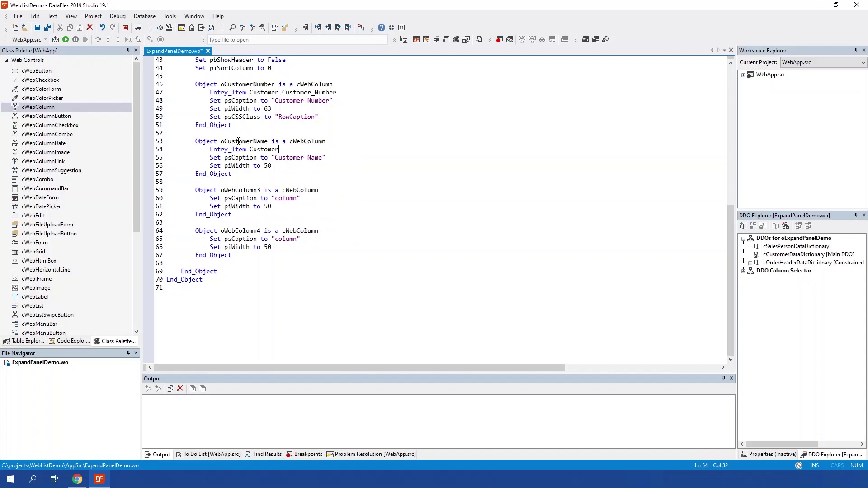This screenshot has height=488, width=868.
Task: Click the Type file to open field
Action: tap(297, 40)
